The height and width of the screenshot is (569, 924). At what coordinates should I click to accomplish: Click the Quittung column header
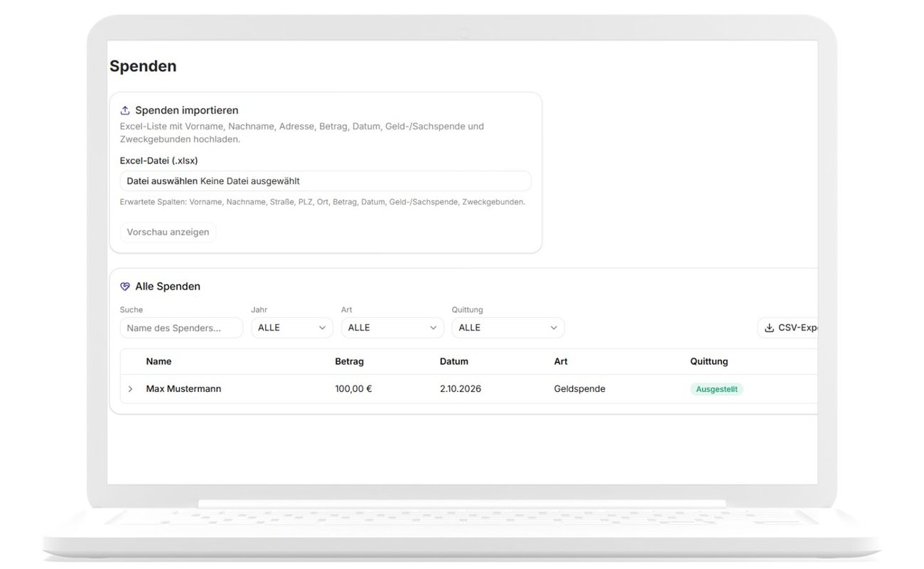[x=709, y=361]
